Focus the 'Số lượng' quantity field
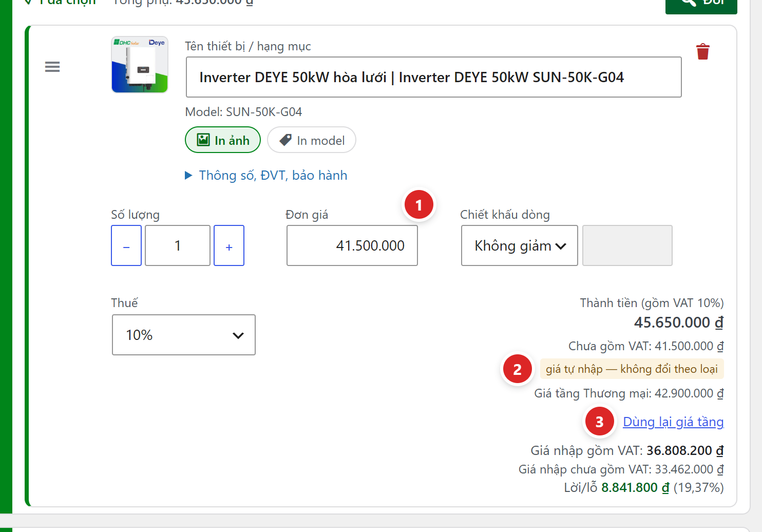Screen dimensions: 762x532 pyautogui.click(x=178, y=245)
